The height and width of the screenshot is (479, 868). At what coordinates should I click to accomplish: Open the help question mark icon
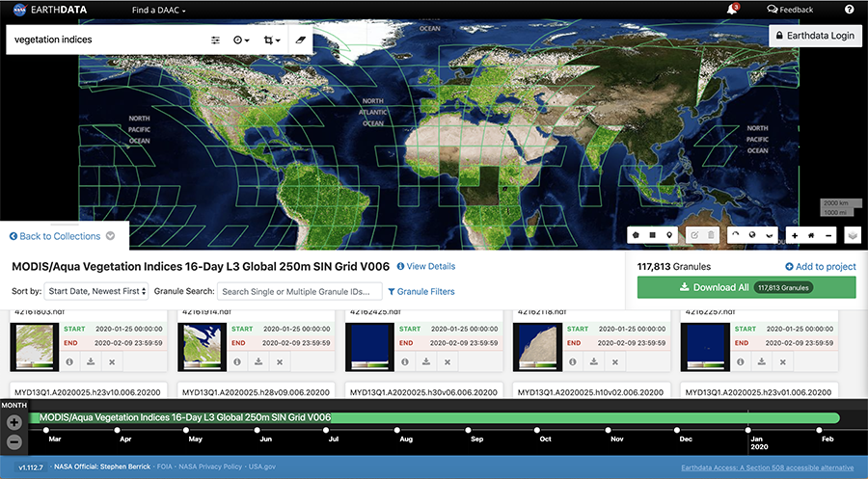849,10
